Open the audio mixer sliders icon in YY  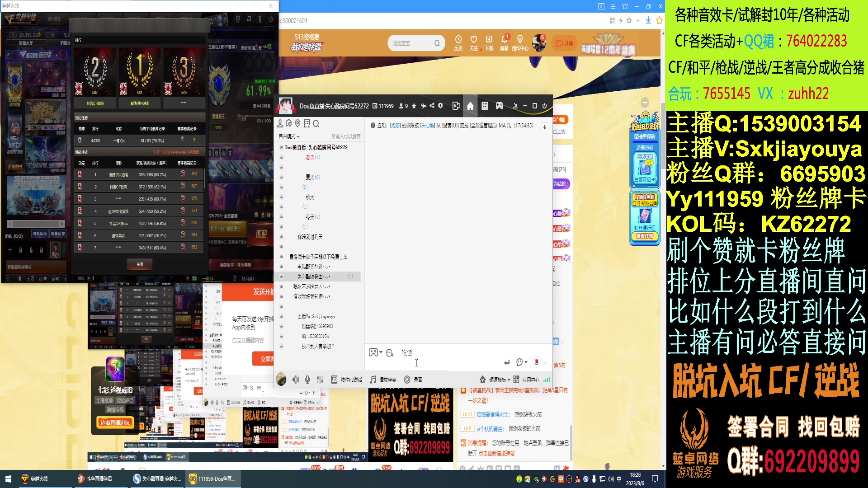pos(320,380)
